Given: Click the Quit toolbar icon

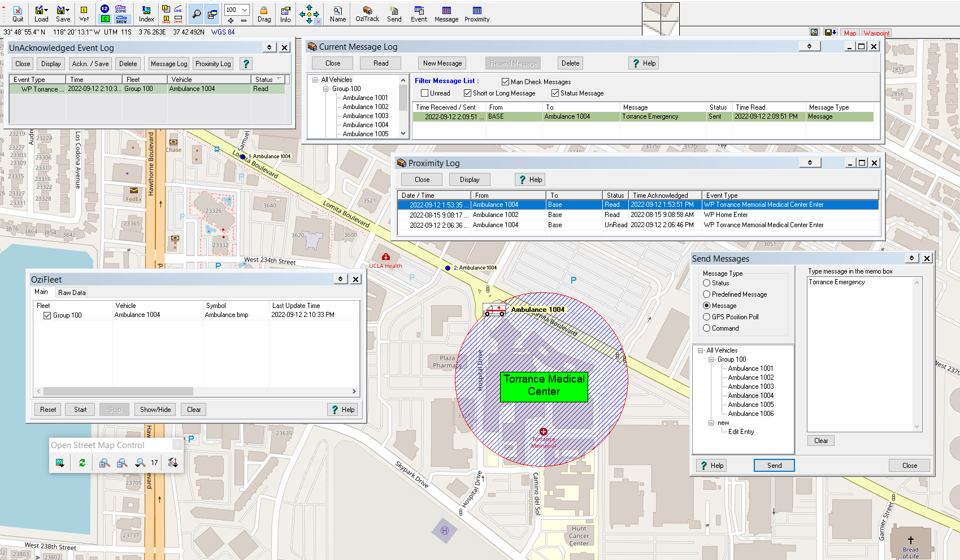Looking at the screenshot, I should pyautogui.click(x=18, y=14).
